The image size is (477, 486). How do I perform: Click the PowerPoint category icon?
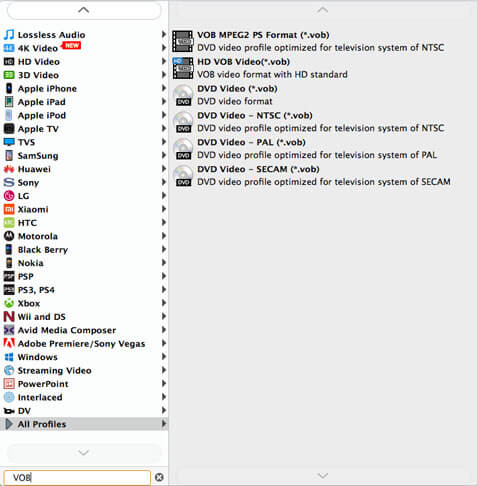click(x=9, y=384)
